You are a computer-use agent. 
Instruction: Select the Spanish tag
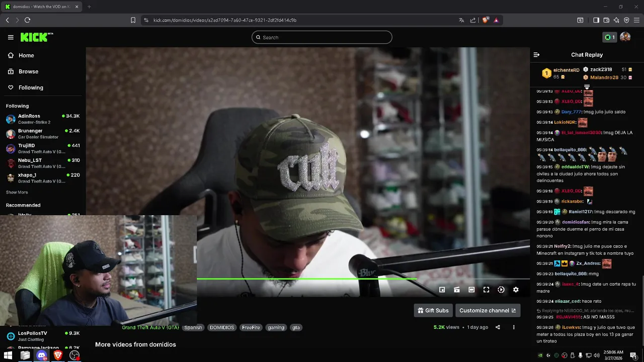(193, 327)
